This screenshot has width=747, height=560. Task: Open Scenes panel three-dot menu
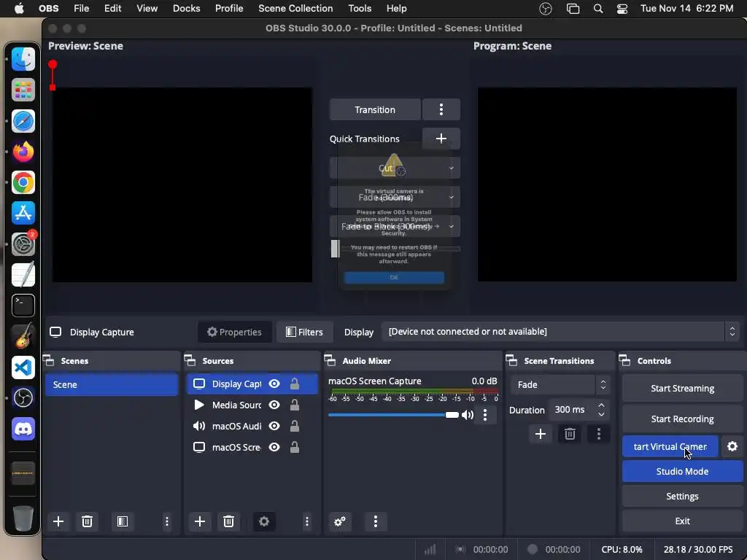[167, 521]
